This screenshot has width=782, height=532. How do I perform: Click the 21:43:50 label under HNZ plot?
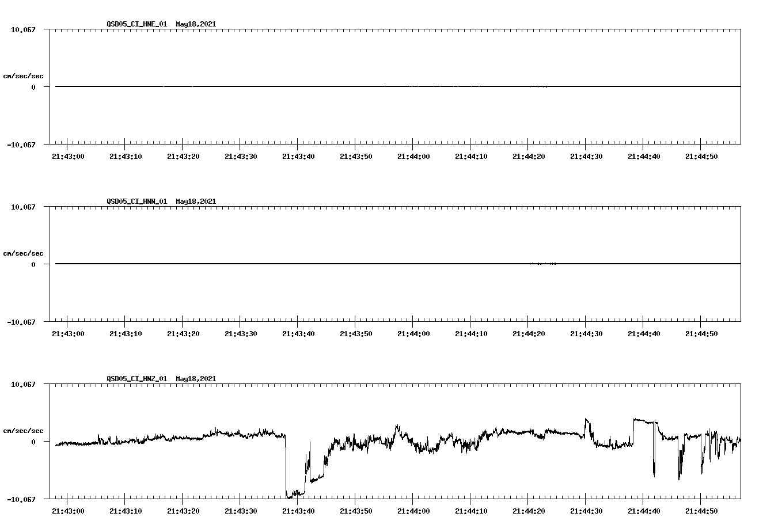coord(356,511)
